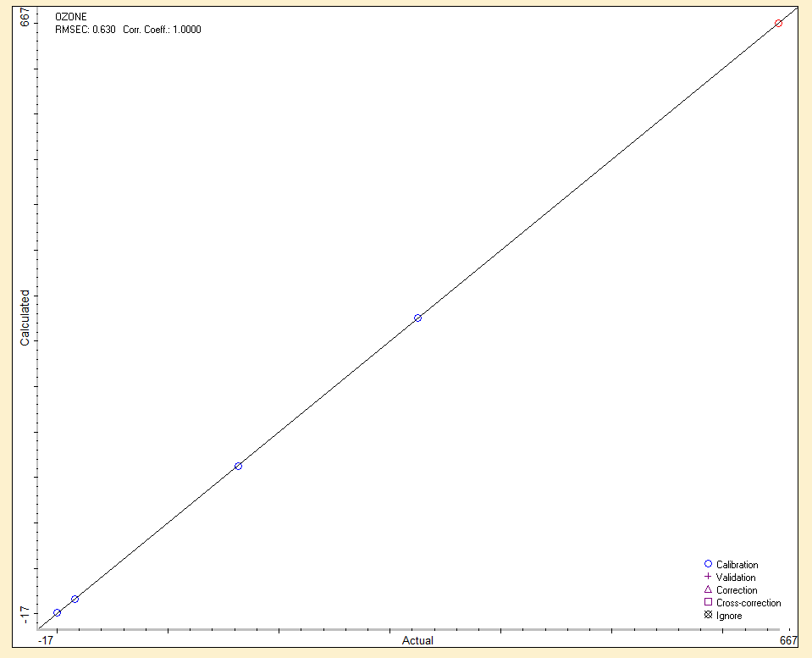Viewport: 812px width, 658px height.
Task: Click the purple Validation plus legend icon
Action: click(x=708, y=576)
